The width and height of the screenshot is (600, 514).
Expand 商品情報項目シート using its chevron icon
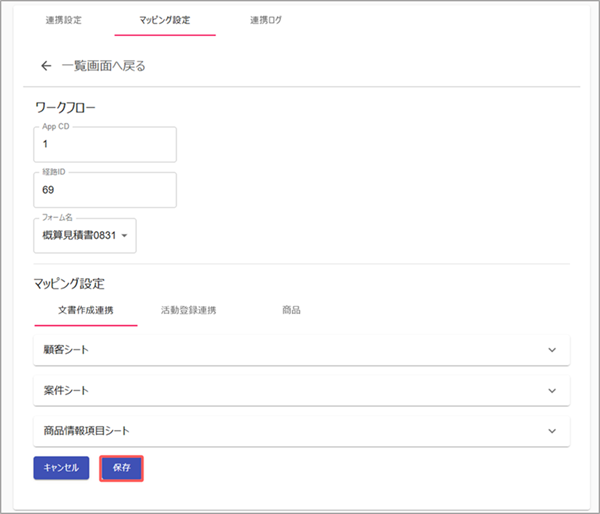pyautogui.click(x=551, y=431)
